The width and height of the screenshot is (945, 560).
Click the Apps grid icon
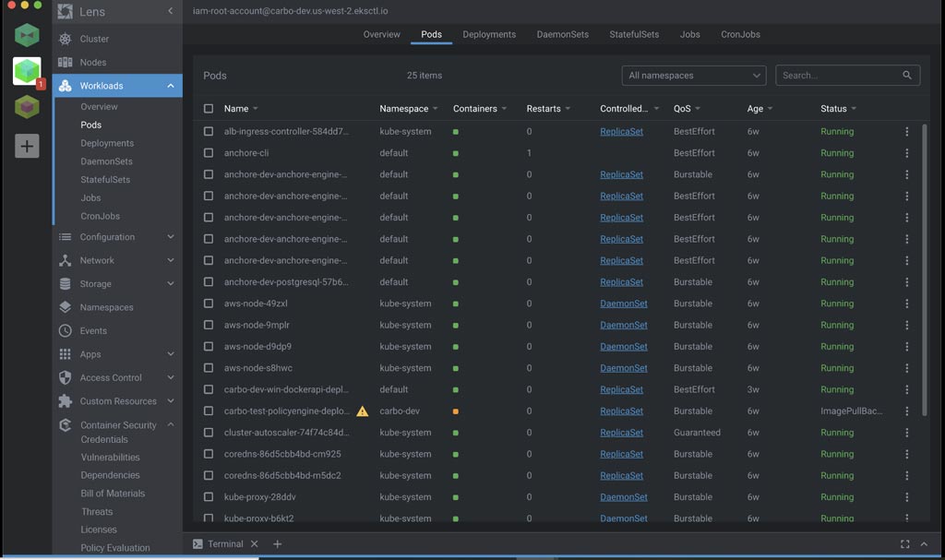pos(66,354)
